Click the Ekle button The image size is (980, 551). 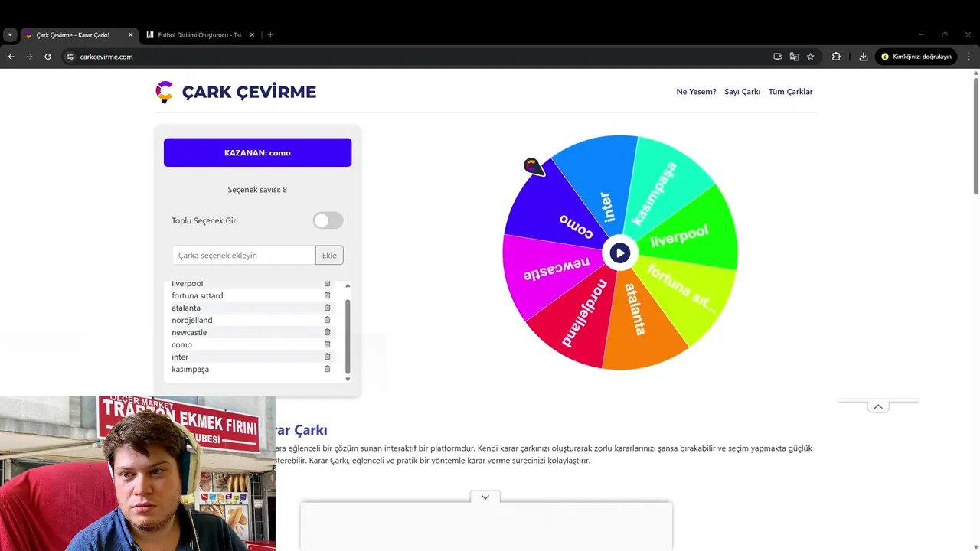click(x=329, y=255)
